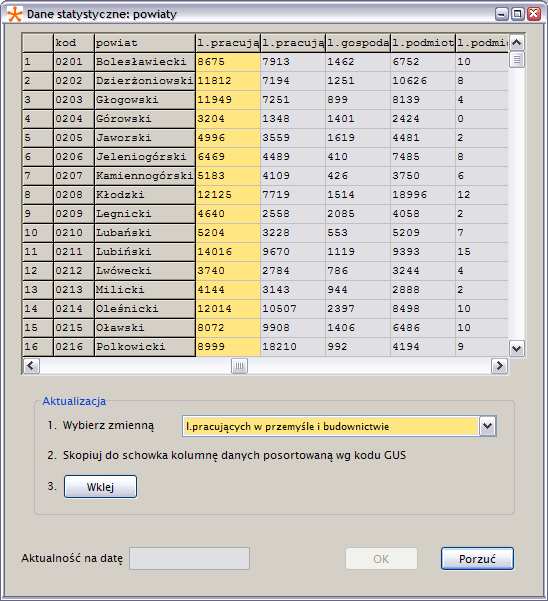548x601 pixels.
Task: Click highlighted value 8675
Action: [228, 62]
